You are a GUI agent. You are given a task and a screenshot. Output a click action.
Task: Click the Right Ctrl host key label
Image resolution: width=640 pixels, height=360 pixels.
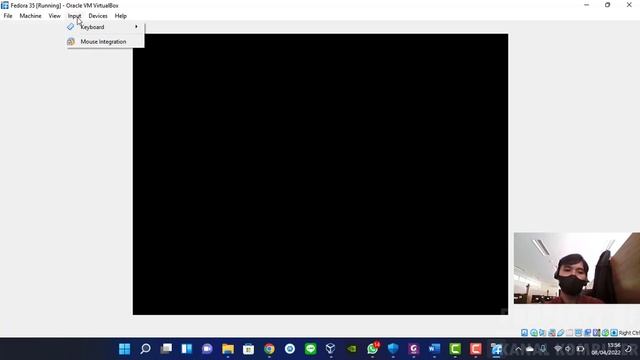tap(629, 333)
